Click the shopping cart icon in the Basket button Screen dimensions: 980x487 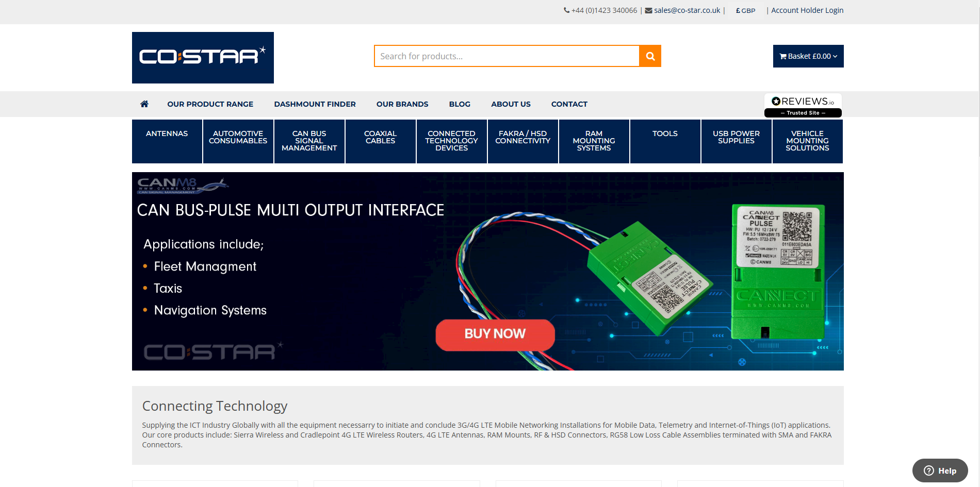(783, 56)
